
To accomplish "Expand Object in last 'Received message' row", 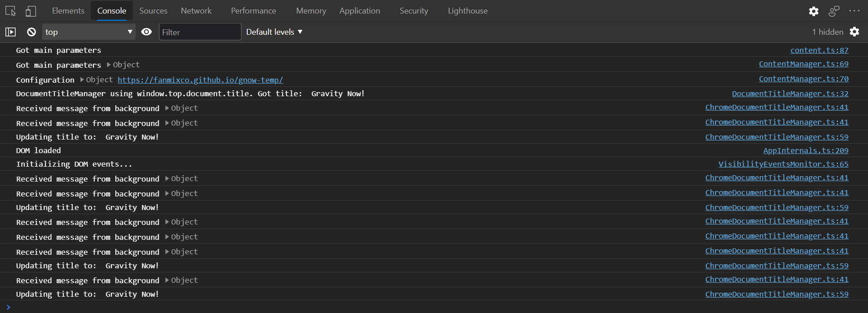I will 181,280.
